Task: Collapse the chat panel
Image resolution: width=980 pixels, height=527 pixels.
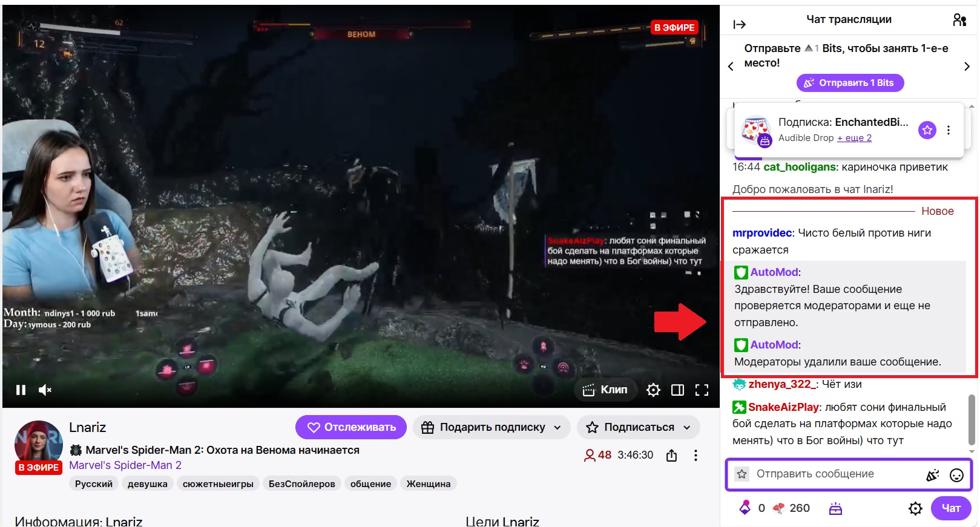Action: tap(739, 24)
